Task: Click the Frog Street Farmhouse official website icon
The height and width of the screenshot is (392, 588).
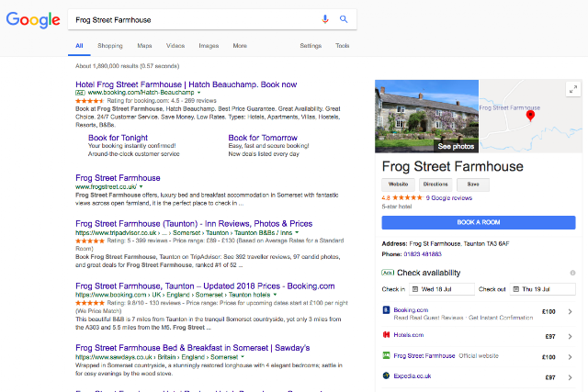Action: point(386,355)
